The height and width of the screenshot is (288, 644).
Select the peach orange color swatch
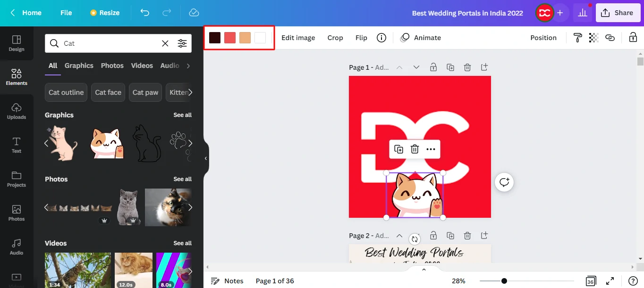tap(245, 38)
